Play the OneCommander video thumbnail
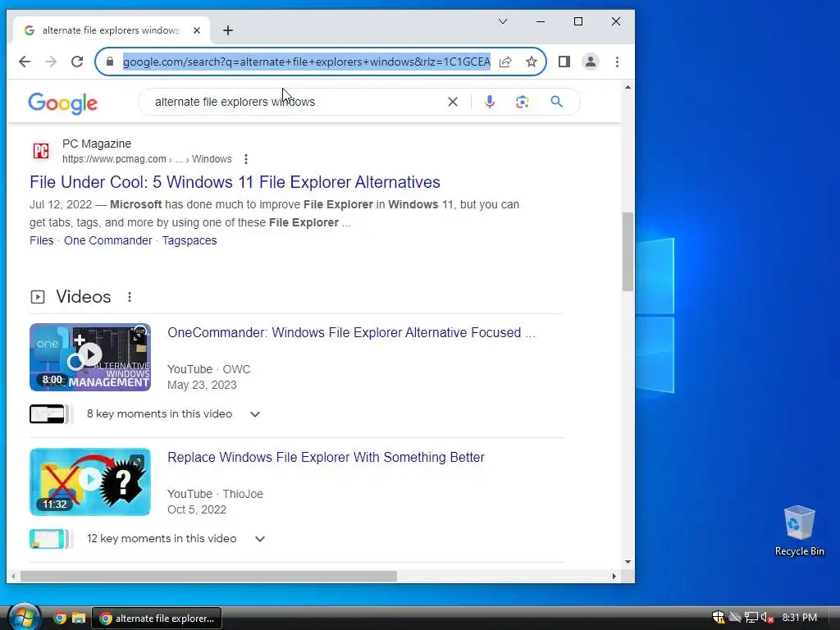The width and height of the screenshot is (840, 630). point(90,358)
